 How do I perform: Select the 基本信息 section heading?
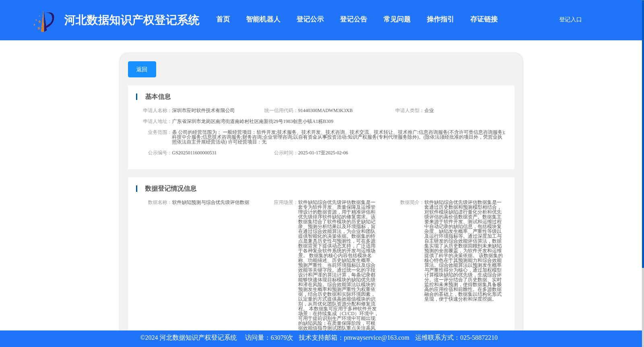point(158,97)
